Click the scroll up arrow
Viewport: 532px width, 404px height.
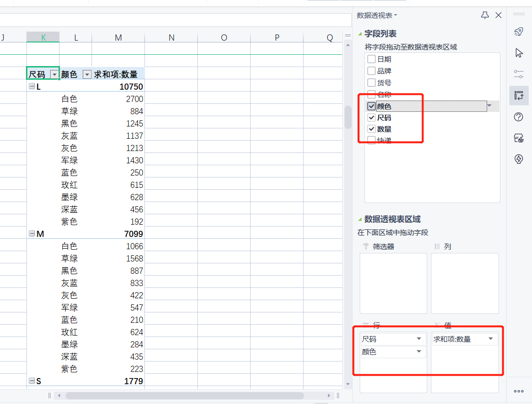(x=348, y=45)
